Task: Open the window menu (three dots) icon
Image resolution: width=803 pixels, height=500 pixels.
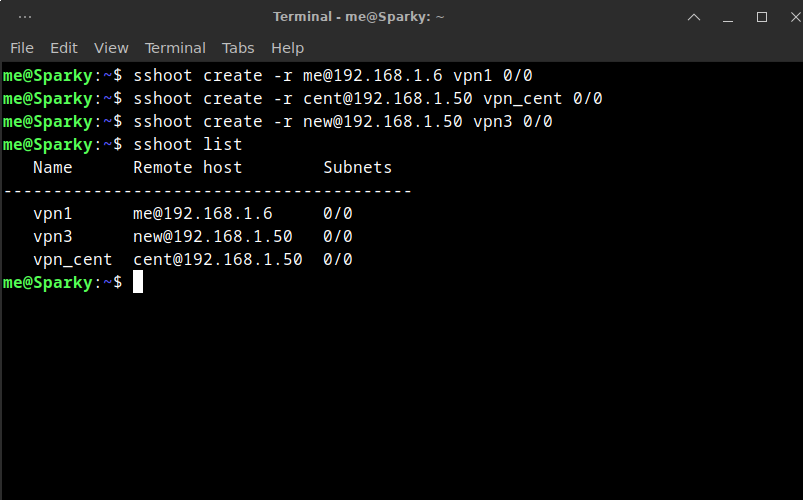Action: tap(25, 17)
